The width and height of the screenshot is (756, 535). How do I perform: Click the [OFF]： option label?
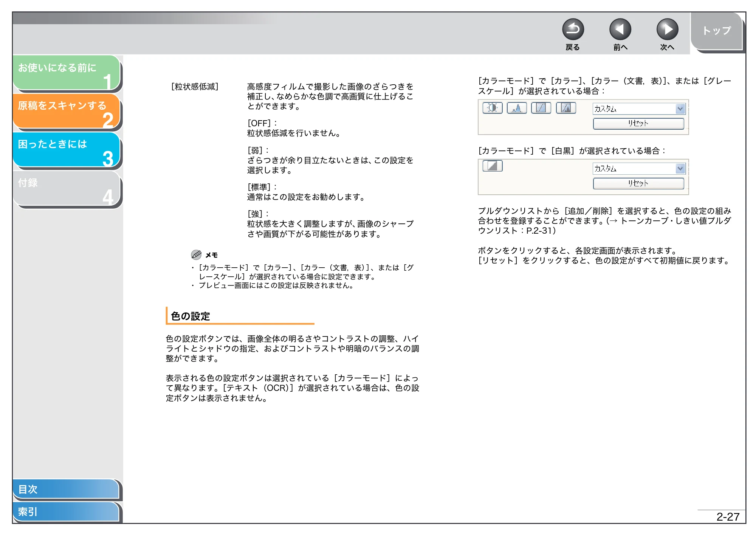point(262,123)
